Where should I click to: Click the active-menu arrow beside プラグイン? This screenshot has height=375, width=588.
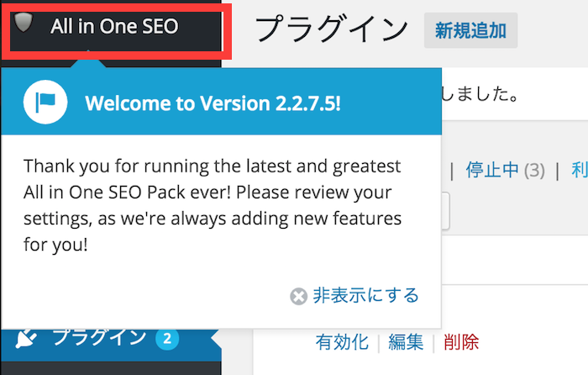click(x=217, y=338)
